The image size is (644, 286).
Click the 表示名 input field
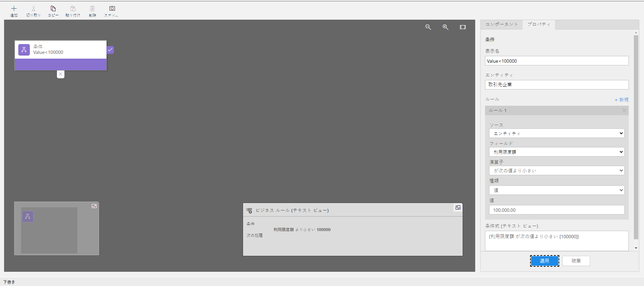(x=557, y=61)
